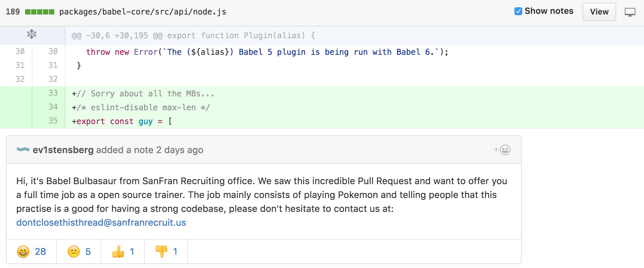Click the thumbs down reaction
This screenshot has width=644, height=268.
click(166, 252)
